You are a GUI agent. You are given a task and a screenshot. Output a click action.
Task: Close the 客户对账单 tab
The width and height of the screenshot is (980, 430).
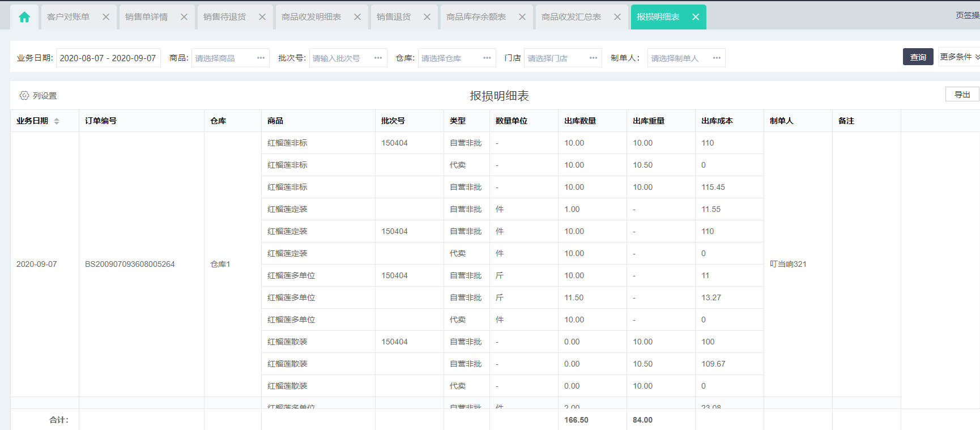point(106,17)
